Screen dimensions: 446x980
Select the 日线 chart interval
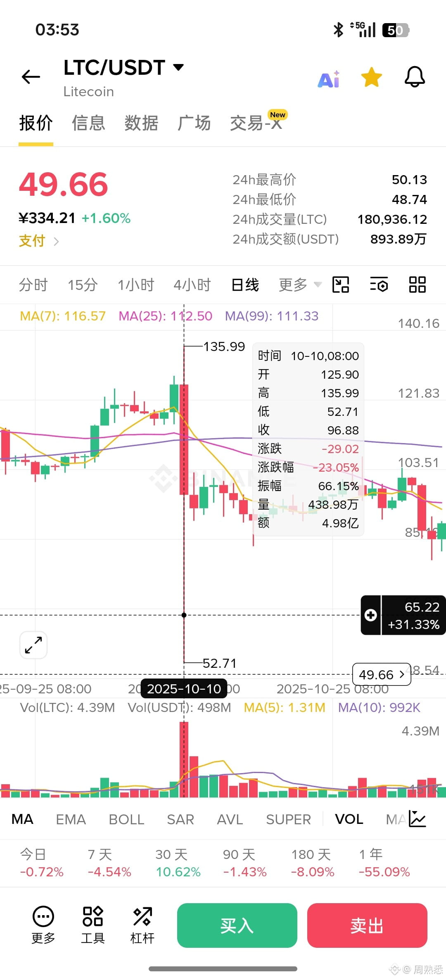(x=245, y=285)
